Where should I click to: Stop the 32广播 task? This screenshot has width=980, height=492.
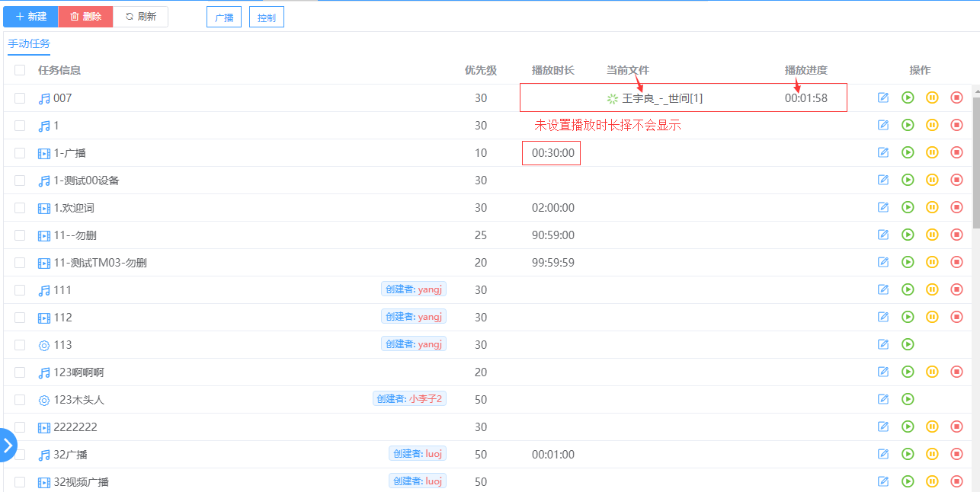[x=956, y=454]
